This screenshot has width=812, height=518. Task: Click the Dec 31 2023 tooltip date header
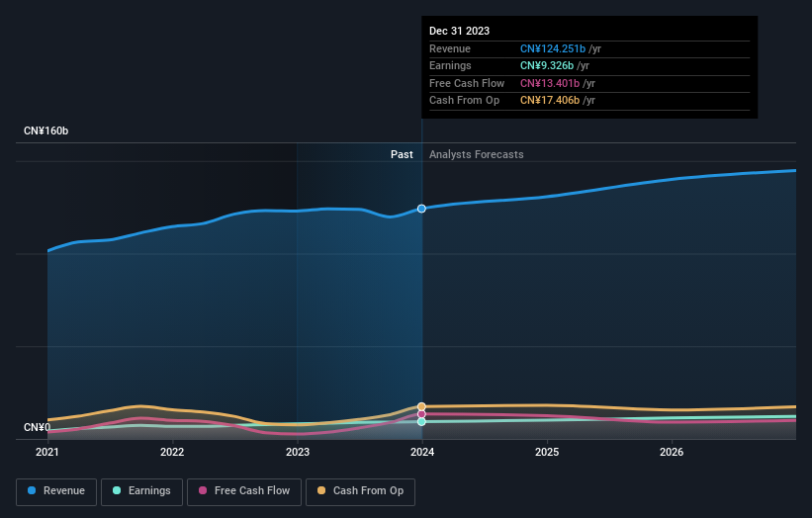point(459,32)
